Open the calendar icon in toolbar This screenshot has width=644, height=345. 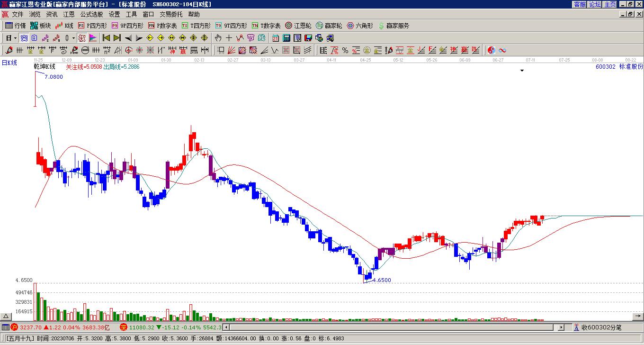pyautogui.click(x=276, y=38)
